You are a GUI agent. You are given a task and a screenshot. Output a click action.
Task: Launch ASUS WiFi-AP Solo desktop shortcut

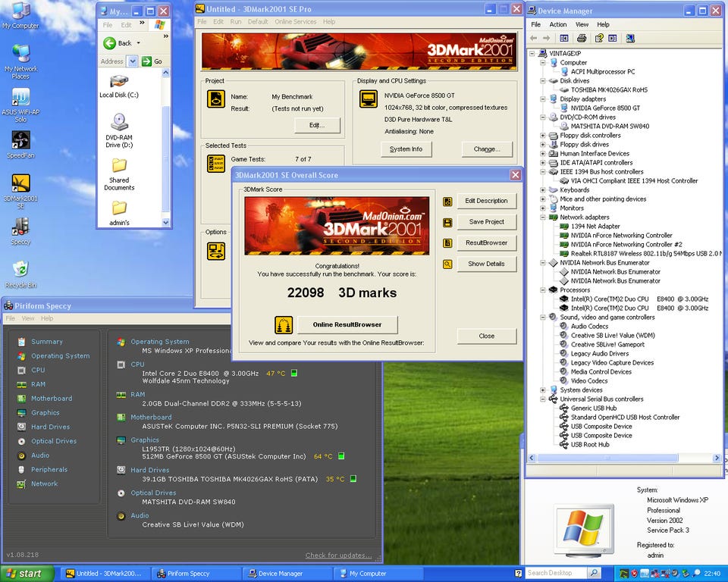20,105
